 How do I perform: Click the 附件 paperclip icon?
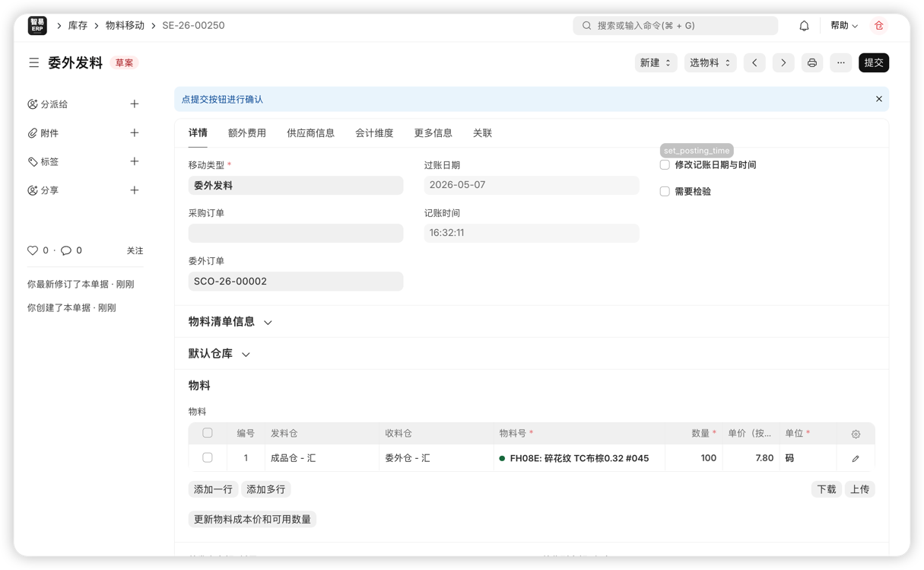tap(33, 133)
